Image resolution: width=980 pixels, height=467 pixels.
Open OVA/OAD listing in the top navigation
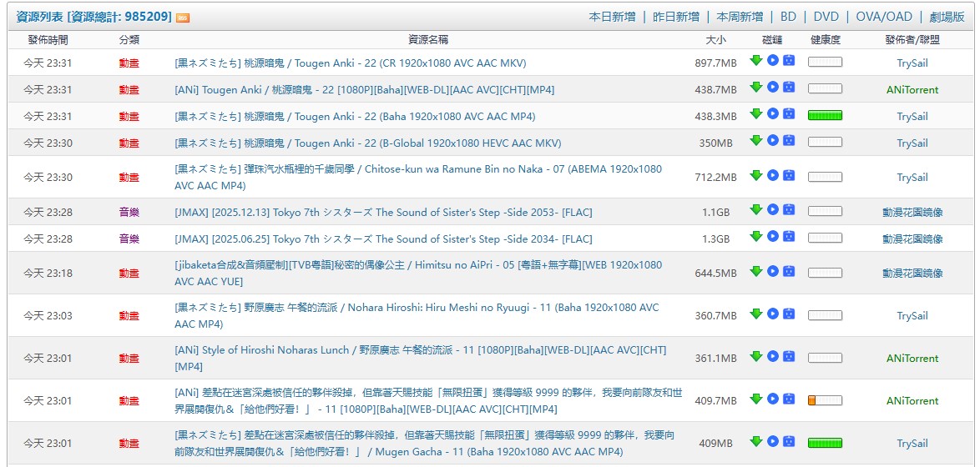884,17
